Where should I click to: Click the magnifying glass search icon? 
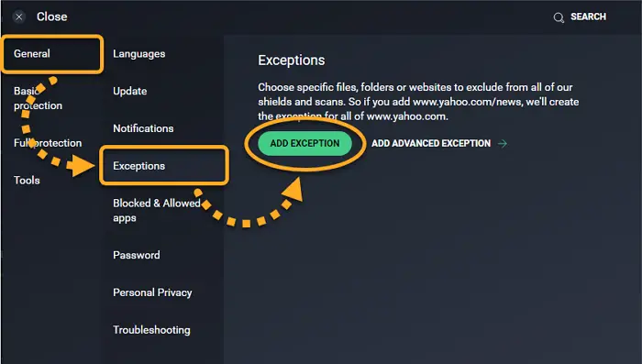click(559, 17)
